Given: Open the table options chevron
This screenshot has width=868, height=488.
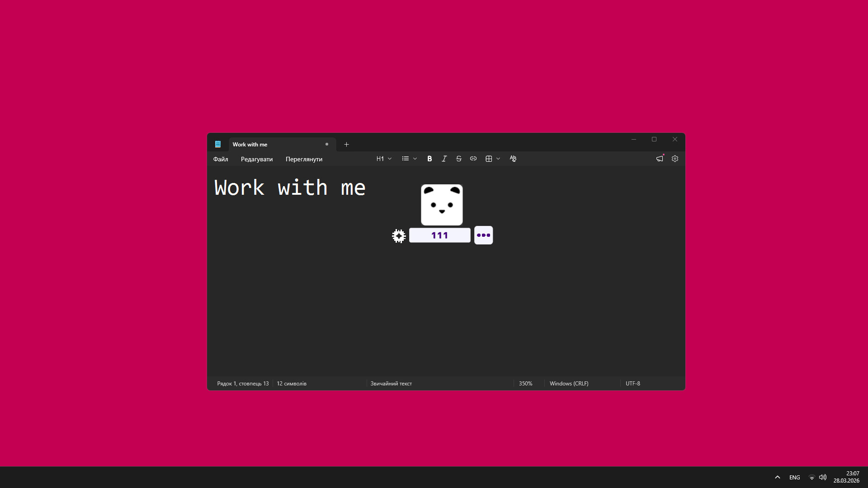Looking at the screenshot, I should 498,159.
